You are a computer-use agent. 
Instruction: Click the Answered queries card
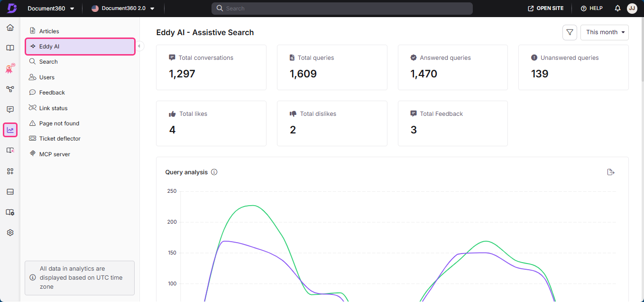pyautogui.click(x=453, y=67)
